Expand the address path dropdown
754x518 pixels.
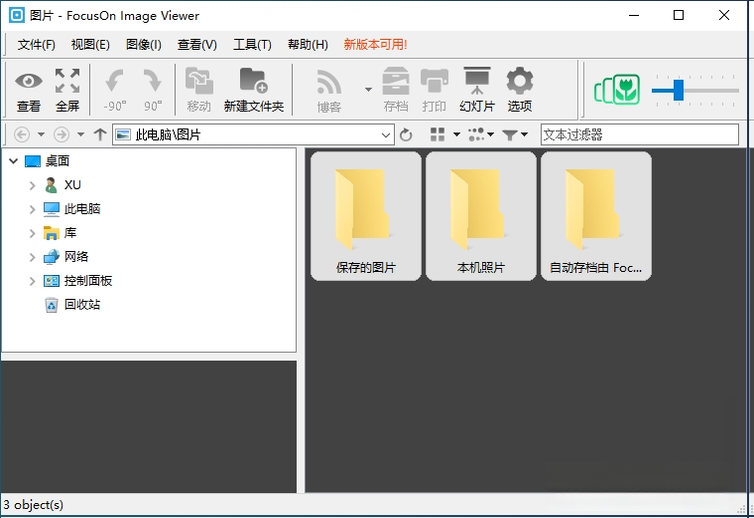385,135
